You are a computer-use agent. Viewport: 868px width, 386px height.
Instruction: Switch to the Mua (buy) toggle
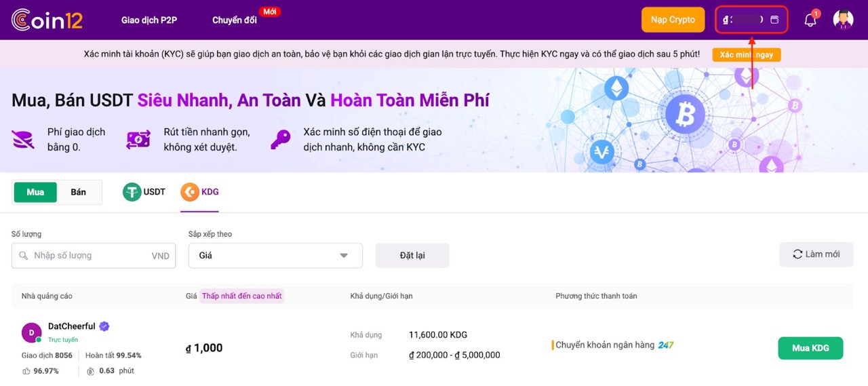coord(35,192)
